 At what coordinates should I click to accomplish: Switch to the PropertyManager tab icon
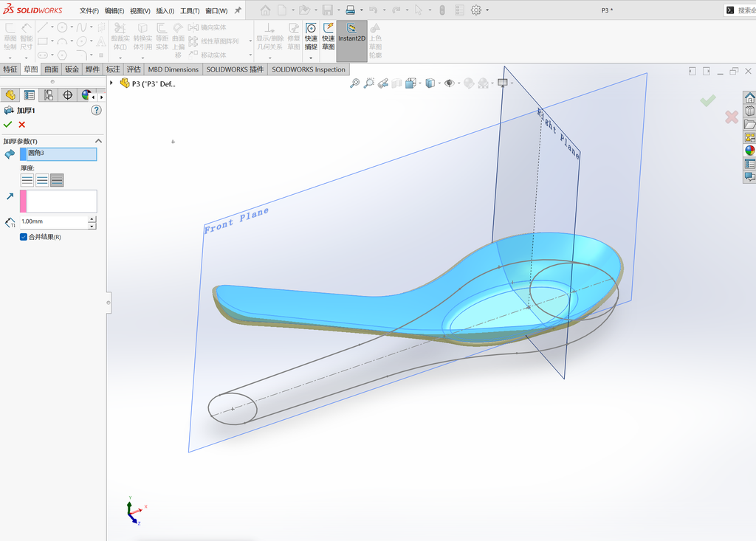(x=30, y=95)
